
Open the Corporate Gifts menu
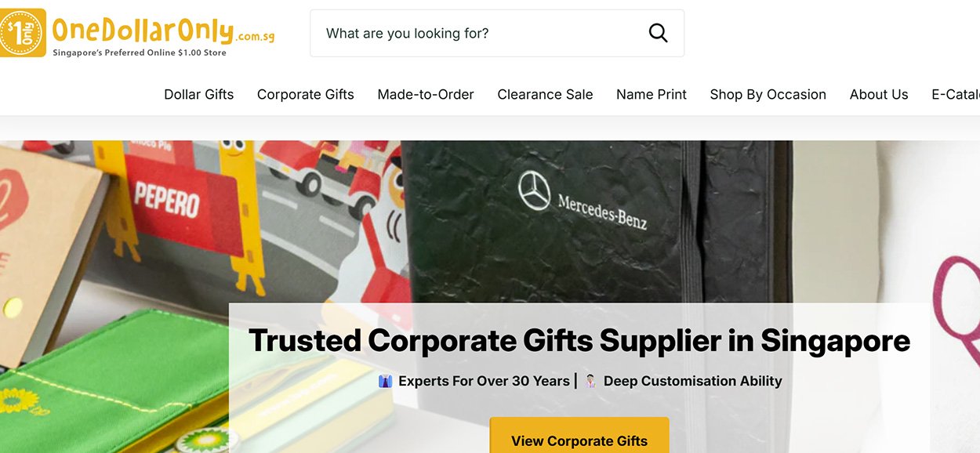306,95
